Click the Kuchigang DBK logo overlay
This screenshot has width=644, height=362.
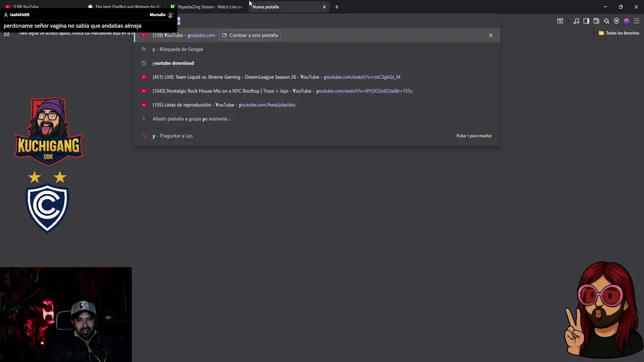coord(48,131)
